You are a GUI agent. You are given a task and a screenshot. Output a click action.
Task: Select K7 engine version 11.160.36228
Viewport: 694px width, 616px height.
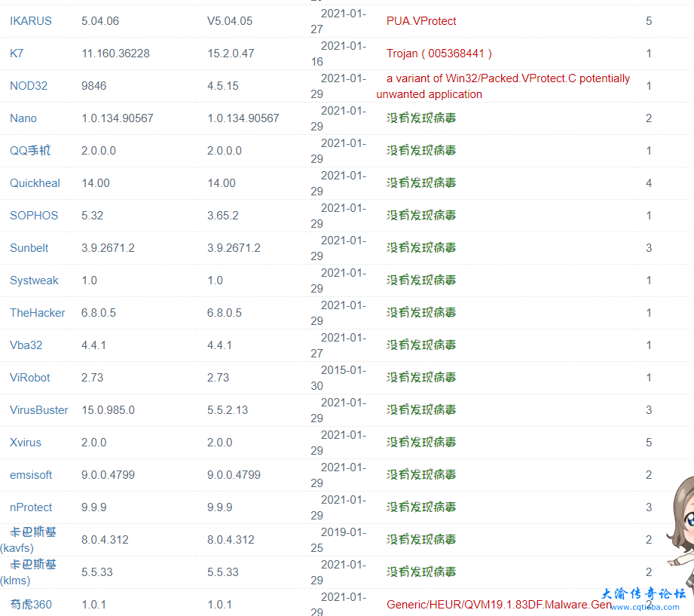[x=115, y=53]
